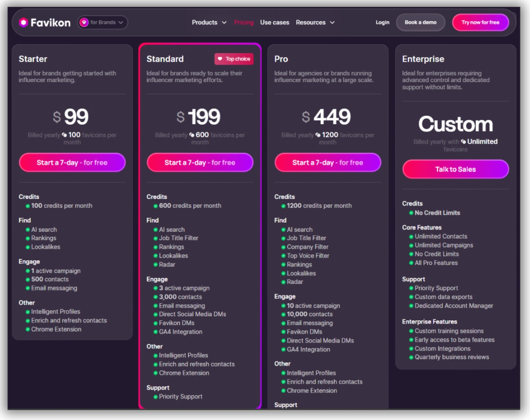Click Lookalikes in Starter plan
The height and width of the screenshot is (420, 530).
coord(46,247)
